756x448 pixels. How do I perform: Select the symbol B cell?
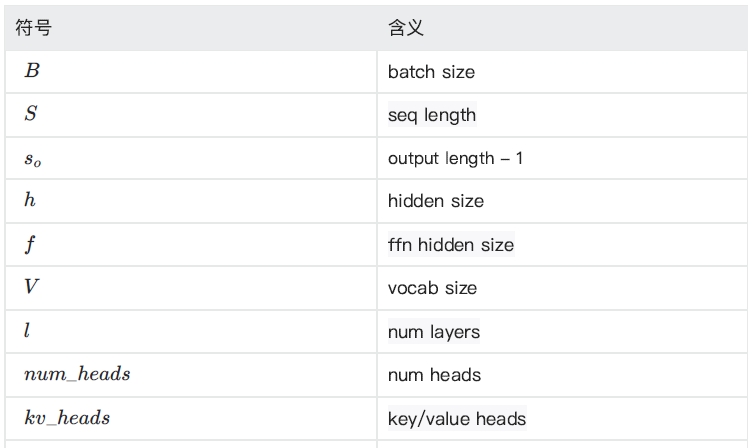pos(32,72)
